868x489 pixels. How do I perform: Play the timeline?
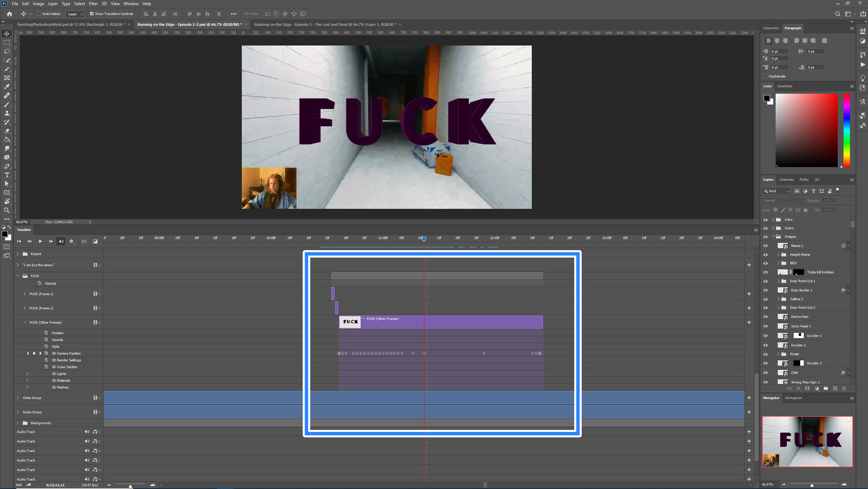coord(40,241)
